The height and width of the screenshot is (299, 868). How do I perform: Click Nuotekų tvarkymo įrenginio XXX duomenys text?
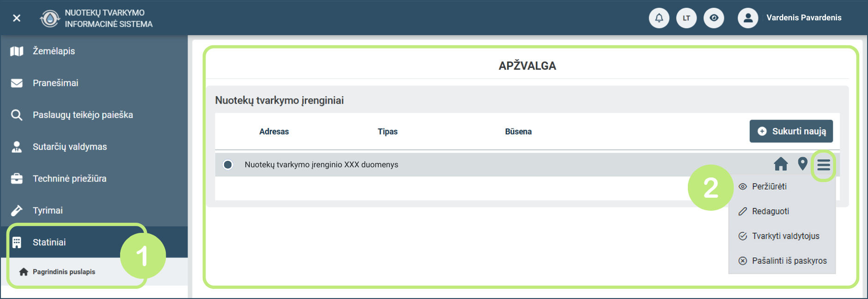[x=322, y=165]
